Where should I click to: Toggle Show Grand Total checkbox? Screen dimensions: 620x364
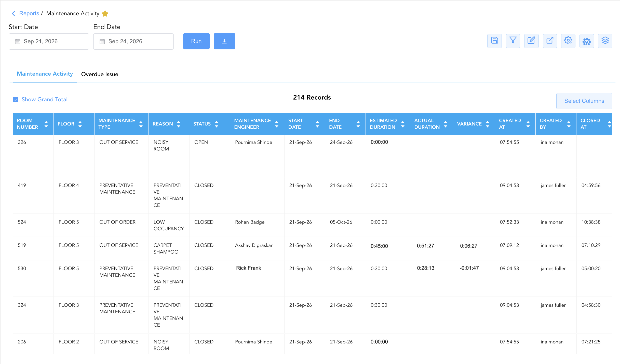point(16,100)
